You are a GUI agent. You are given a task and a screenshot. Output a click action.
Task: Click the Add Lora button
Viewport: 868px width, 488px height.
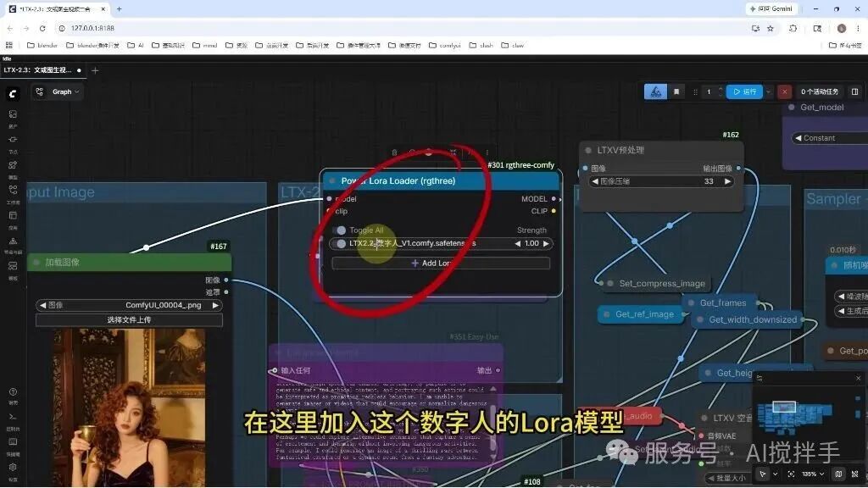[441, 263]
